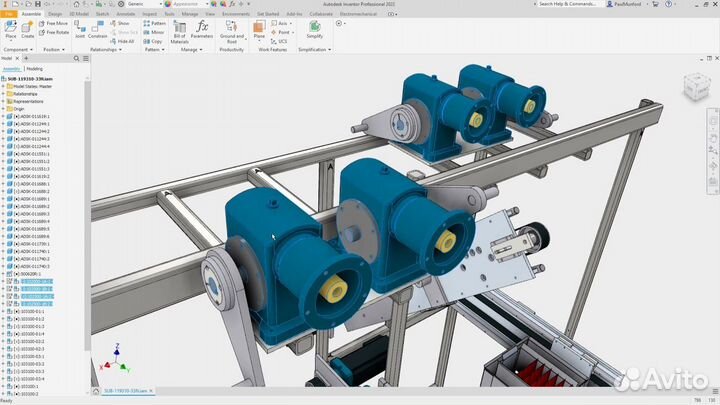Click the Constrain tool icon

[97, 27]
